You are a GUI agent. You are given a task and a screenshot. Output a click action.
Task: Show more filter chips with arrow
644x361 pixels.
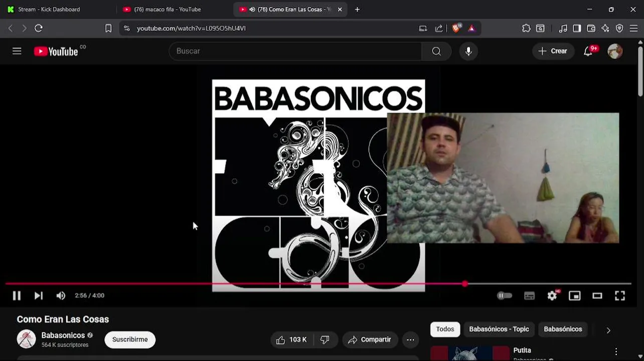(x=608, y=330)
